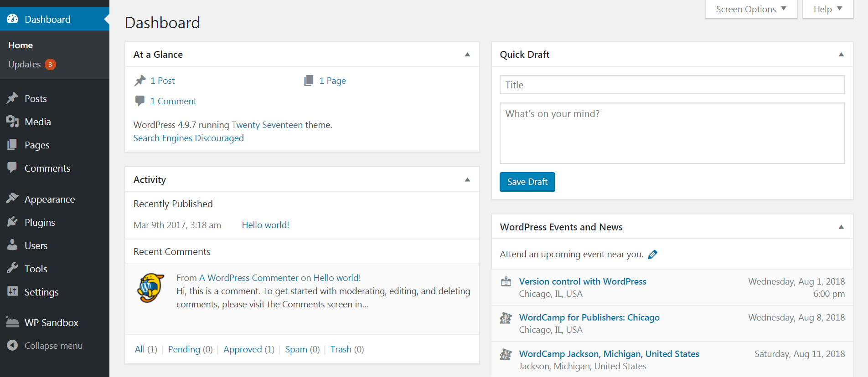Filter comments by Trash (0)
Image resolution: width=868 pixels, height=377 pixels.
point(347,349)
